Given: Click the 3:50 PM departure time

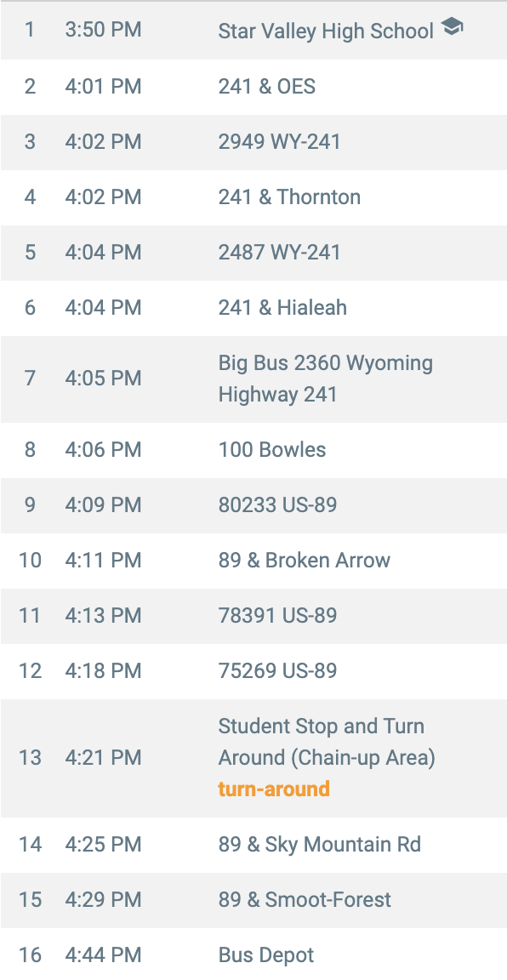Looking at the screenshot, I should [x=103, y=30].
